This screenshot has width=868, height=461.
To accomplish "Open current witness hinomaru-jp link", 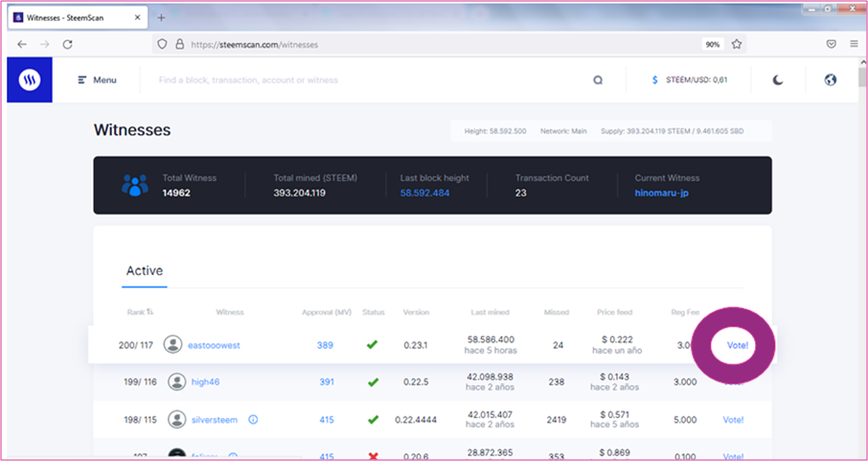I will (x=661, y=194).
